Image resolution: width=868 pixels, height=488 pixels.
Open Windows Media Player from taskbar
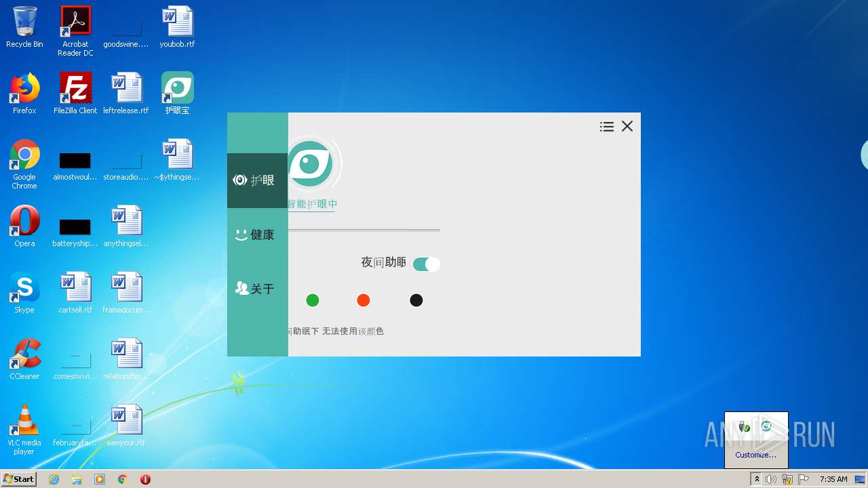click(100, 479)
